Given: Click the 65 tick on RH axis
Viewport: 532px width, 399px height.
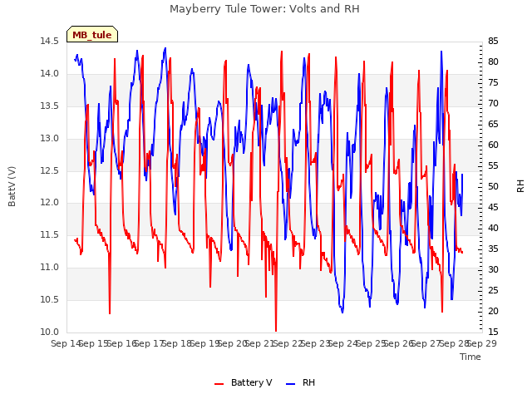Looking at the screenshot, I should [x=493, y=124].
